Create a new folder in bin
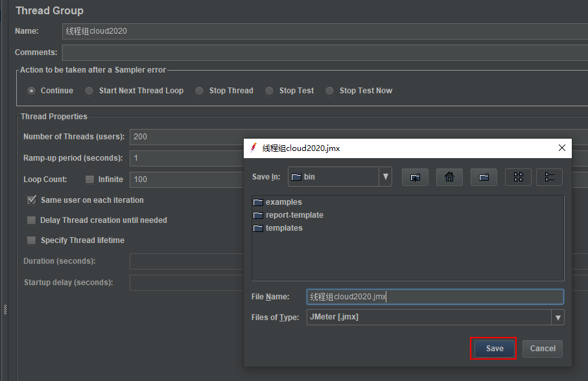This screenshot has width=588, height=381. tap(484, 177)
